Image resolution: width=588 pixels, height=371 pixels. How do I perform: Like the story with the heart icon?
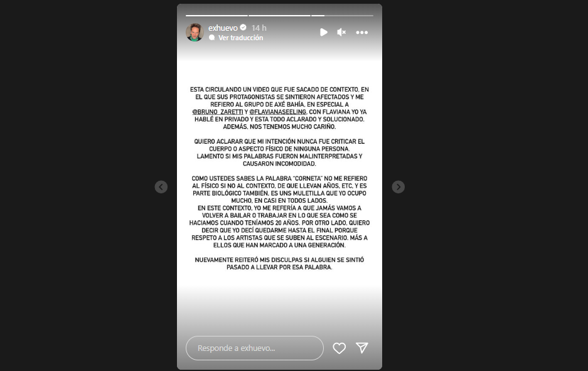(x=339, y=348)
